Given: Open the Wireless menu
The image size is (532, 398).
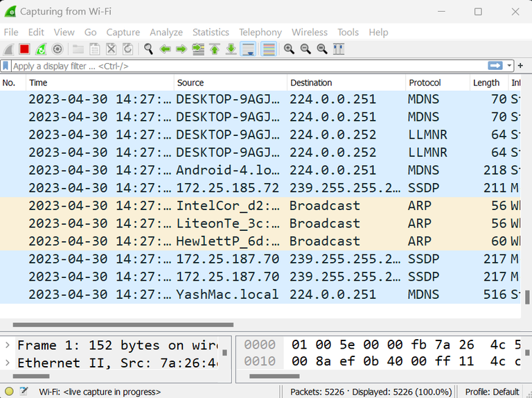Looking at the screenshot, I should tap(310, 33).
